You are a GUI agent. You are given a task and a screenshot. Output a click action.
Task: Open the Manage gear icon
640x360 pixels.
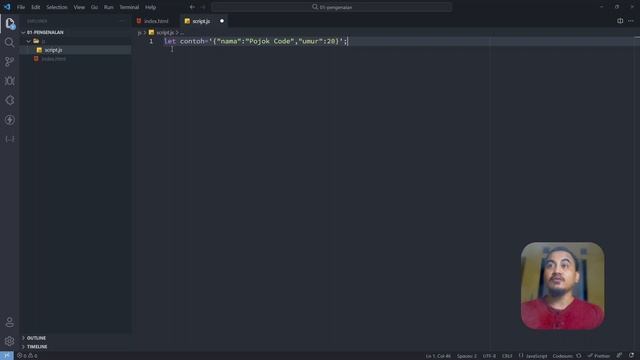9,341
